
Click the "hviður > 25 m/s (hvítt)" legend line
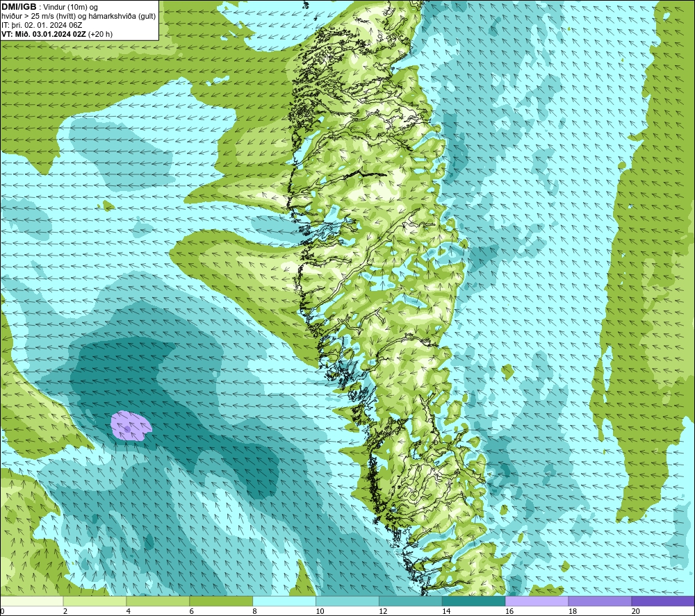tap(79, 16)
